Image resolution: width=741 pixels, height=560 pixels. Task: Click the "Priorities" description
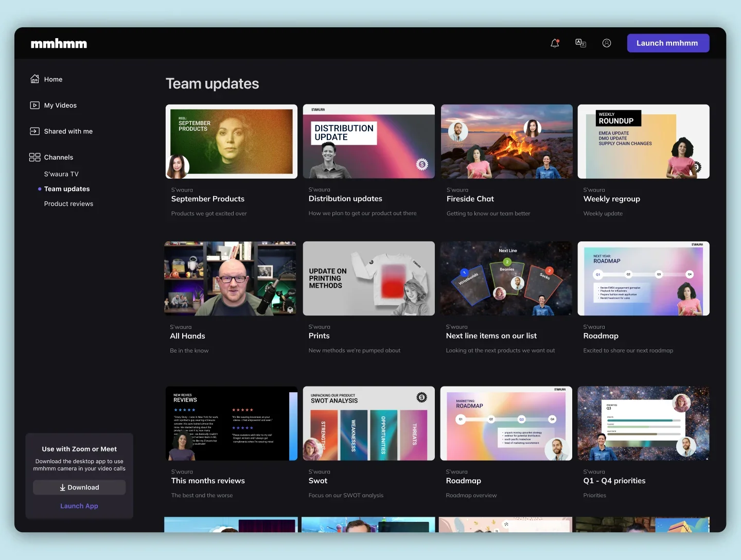click(595, 495)
